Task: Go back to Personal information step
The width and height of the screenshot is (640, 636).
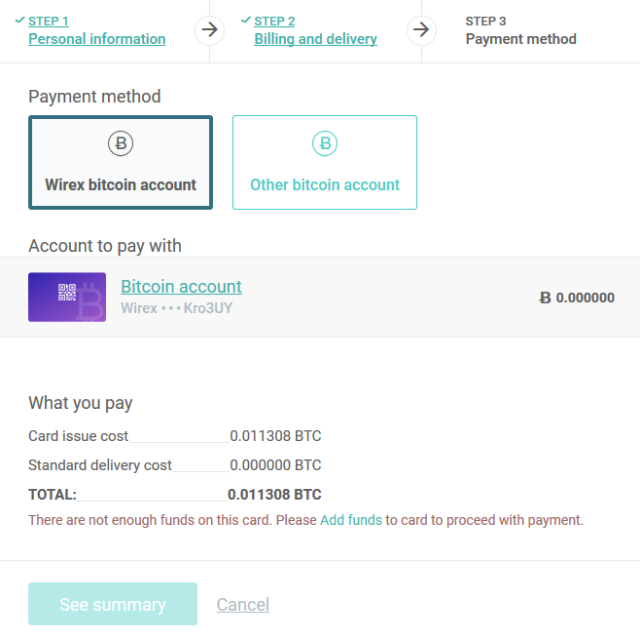Action: (97, 39)
